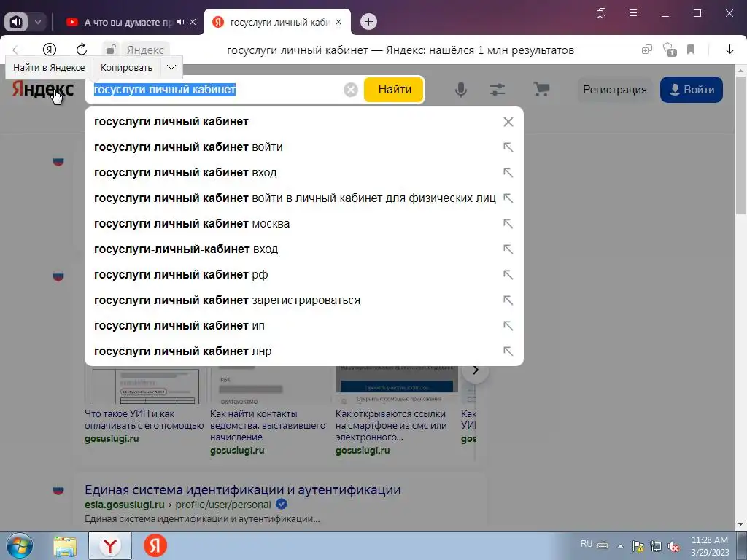This screenshot has width=747, height=560.
Task: Select the госуслуги личный кабинет tab
Action: [277, 22]
